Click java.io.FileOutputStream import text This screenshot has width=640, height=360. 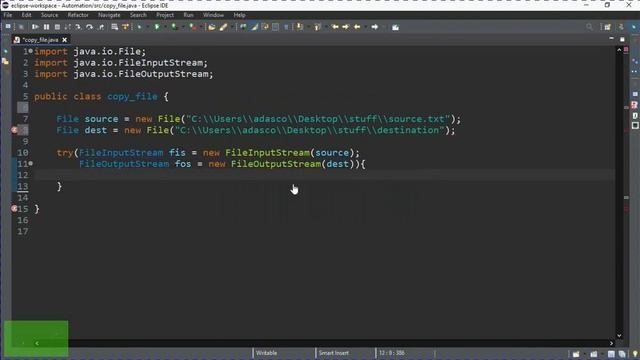[x=143, y=74]
